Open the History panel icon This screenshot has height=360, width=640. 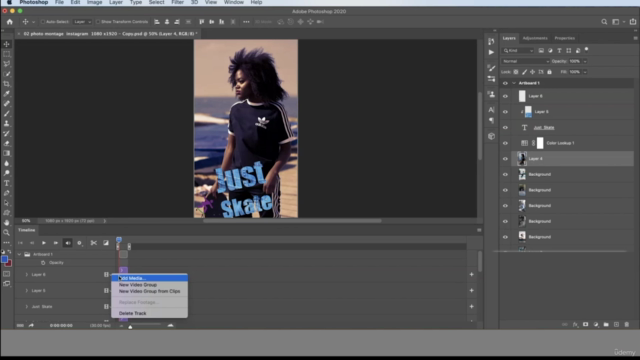coord(491,41)
